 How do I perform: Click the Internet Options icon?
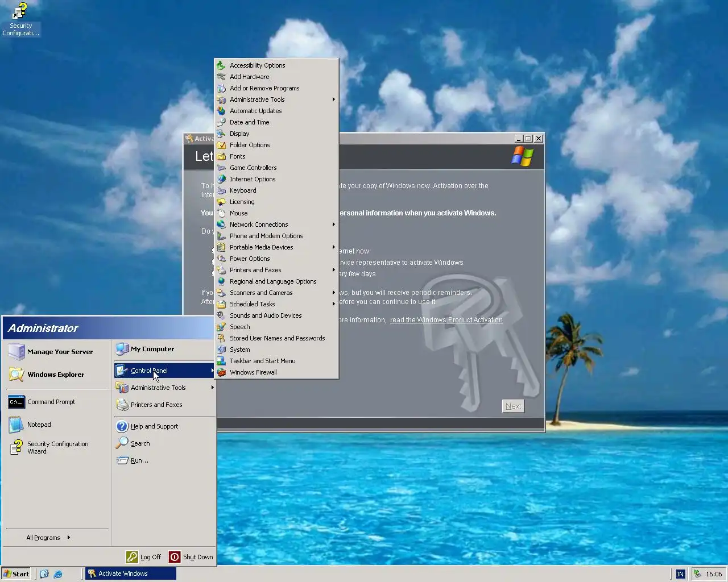(221, 179)
